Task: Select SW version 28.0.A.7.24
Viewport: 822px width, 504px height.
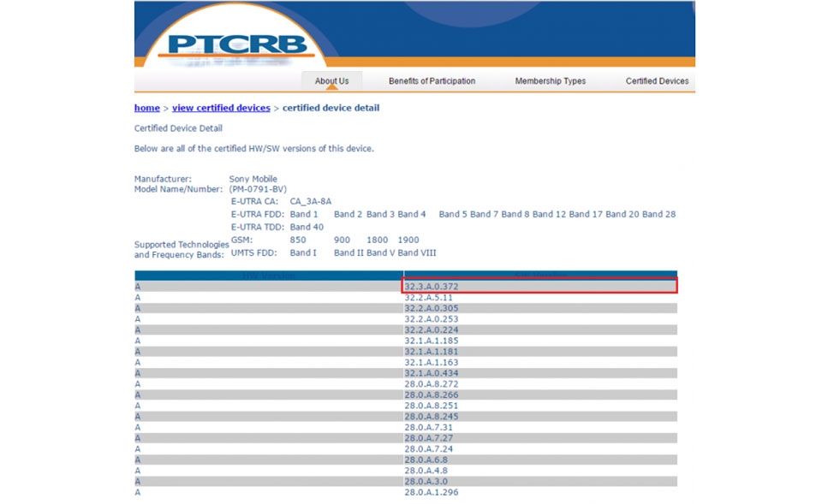Action: 428,449
